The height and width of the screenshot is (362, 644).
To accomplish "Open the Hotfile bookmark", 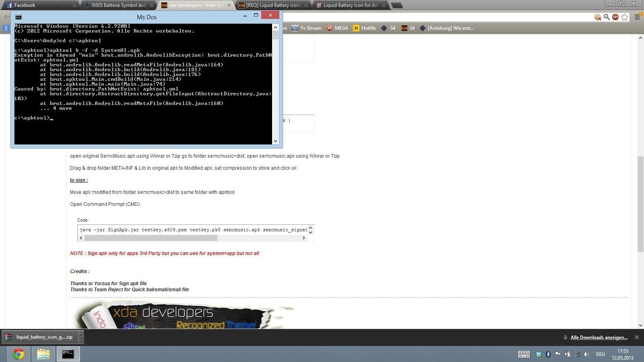I will (x=364, y=28).
